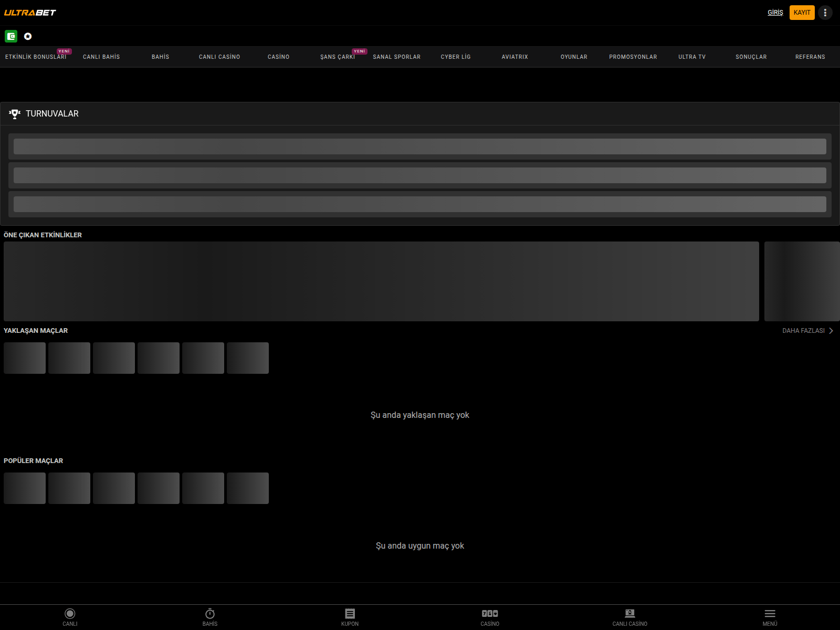The width and height of the screenshot is (840, 630).
Task: Open the Kupon bet slip icon
Action: [350, 614]
